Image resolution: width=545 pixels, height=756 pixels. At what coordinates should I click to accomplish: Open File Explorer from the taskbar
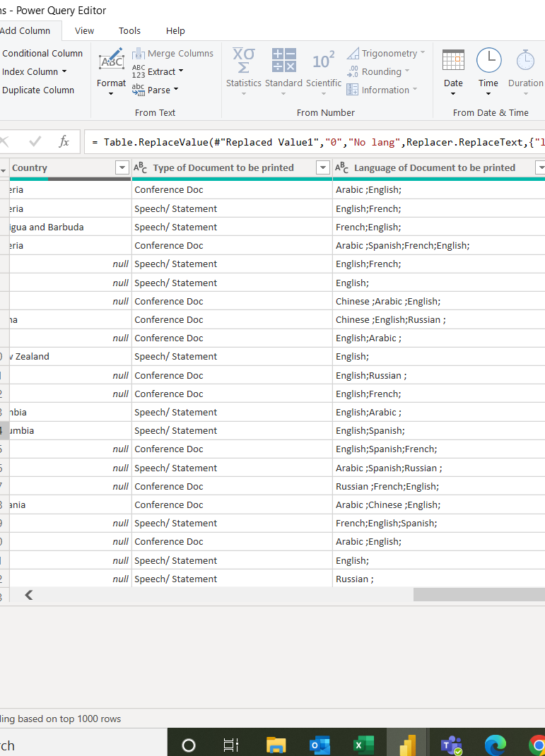tap(276, 745)
